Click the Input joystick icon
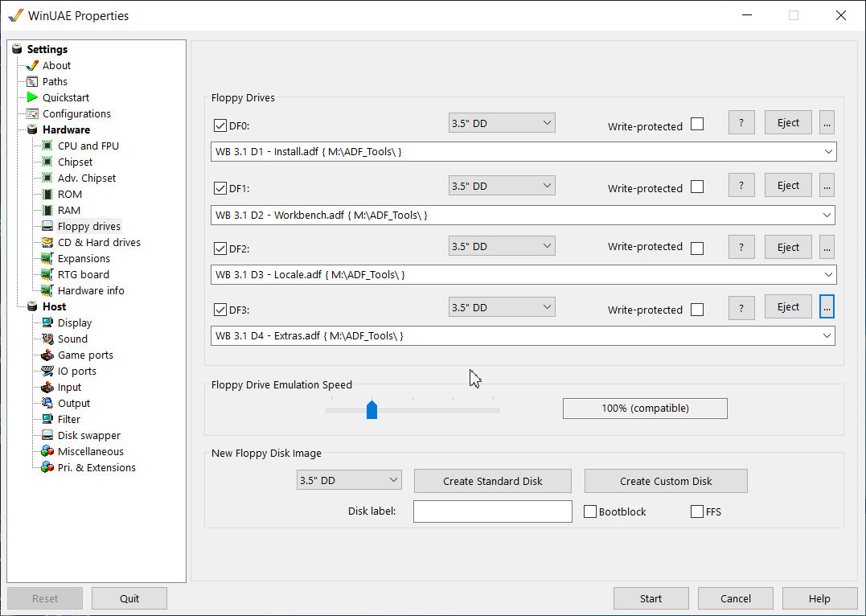This screenshot has height=616, width=866. 47,387
